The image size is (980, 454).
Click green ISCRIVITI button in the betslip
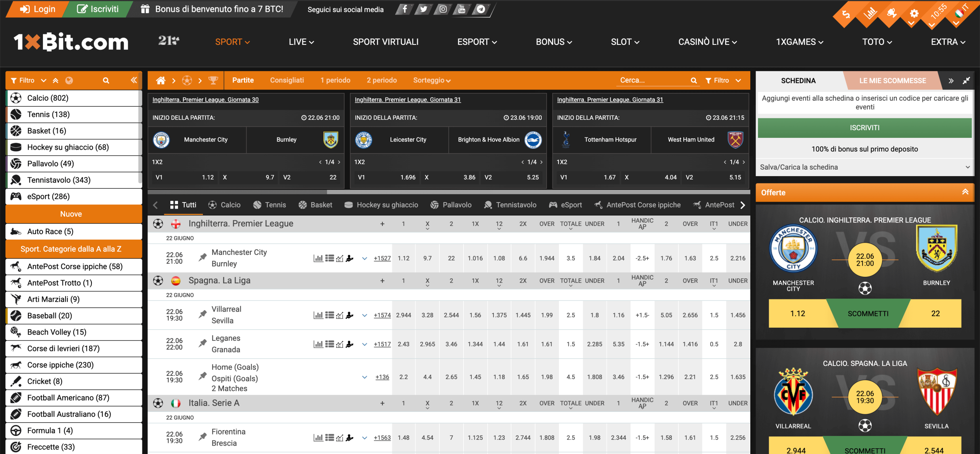864,128
